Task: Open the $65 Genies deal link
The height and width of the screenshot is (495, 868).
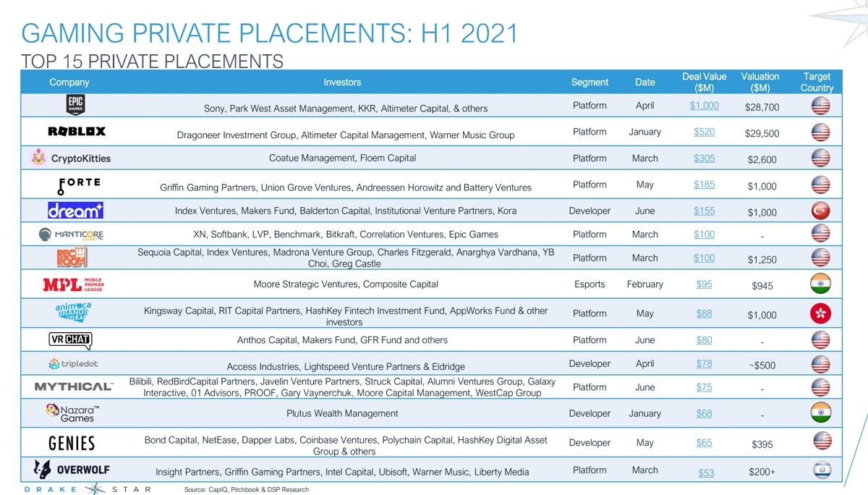Action: tap(704, 442)
